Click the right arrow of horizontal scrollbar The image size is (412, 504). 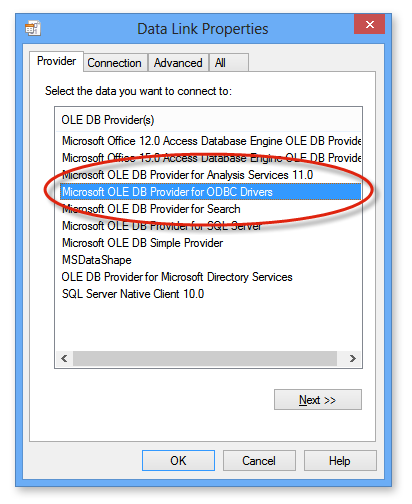[353, 358]
